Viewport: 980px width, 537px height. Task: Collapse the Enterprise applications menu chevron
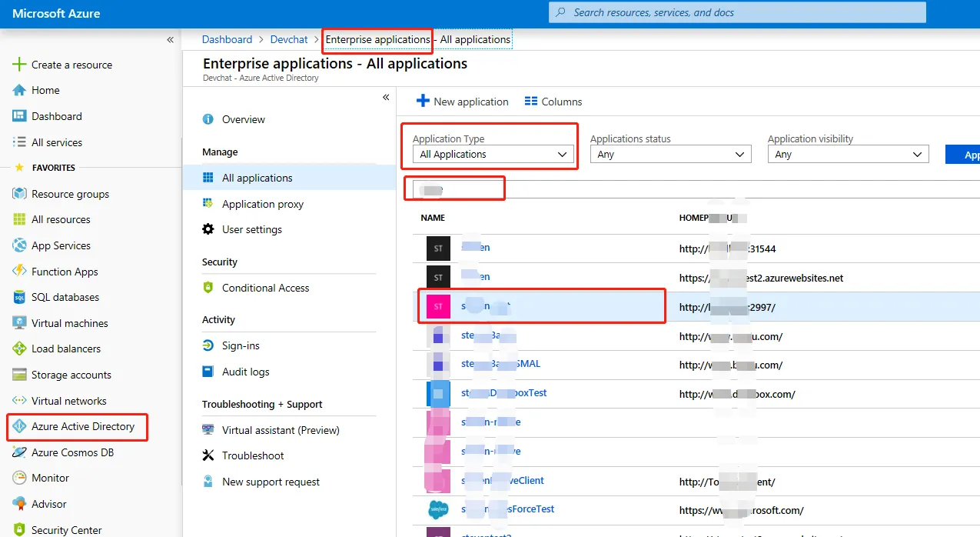(386, 97)
